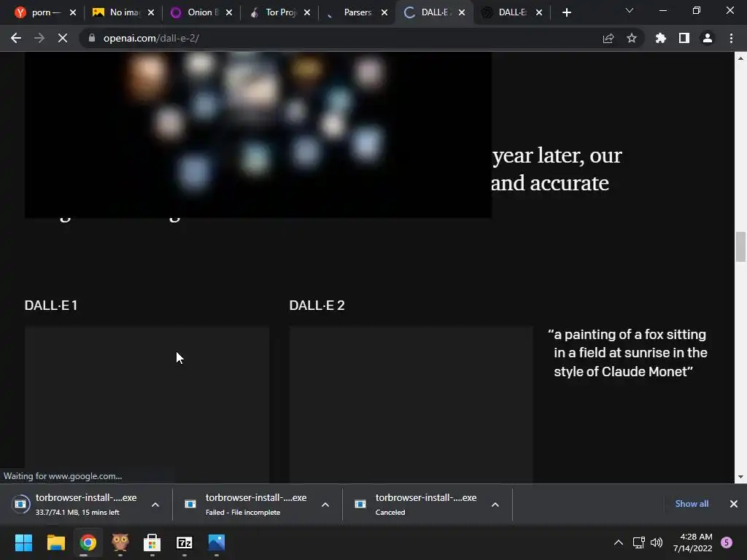The image size is (747, 560).
Task: Close the downloads bar
Action: pyautogui.click(x=734, y=503)
